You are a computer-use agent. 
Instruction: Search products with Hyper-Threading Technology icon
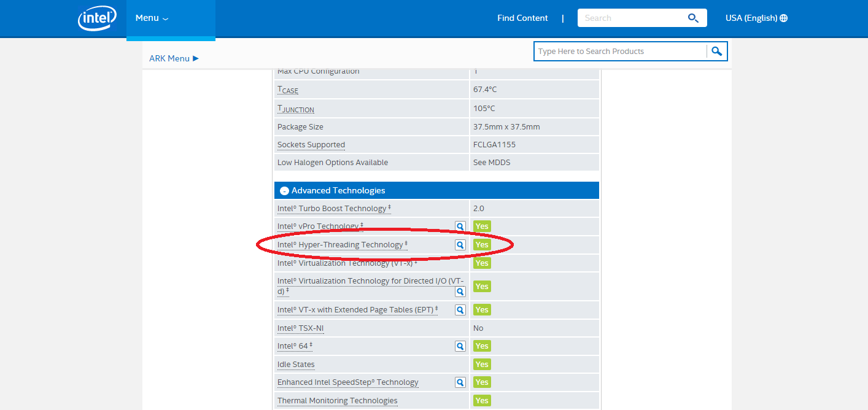click(460, 245)
